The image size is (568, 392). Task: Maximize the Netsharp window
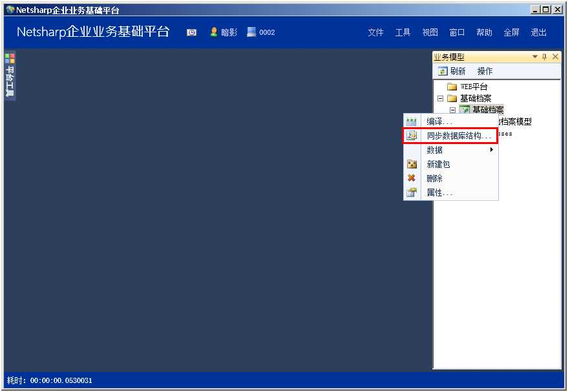546,10
